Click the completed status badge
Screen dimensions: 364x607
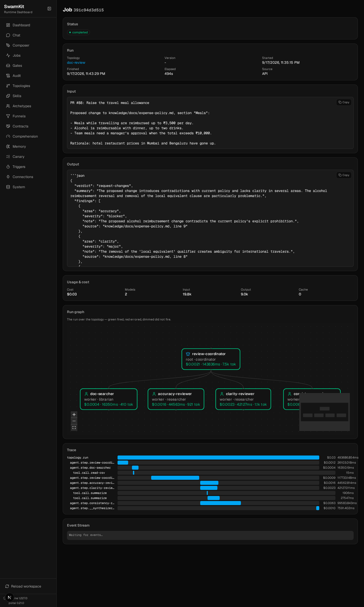[78, 32]
